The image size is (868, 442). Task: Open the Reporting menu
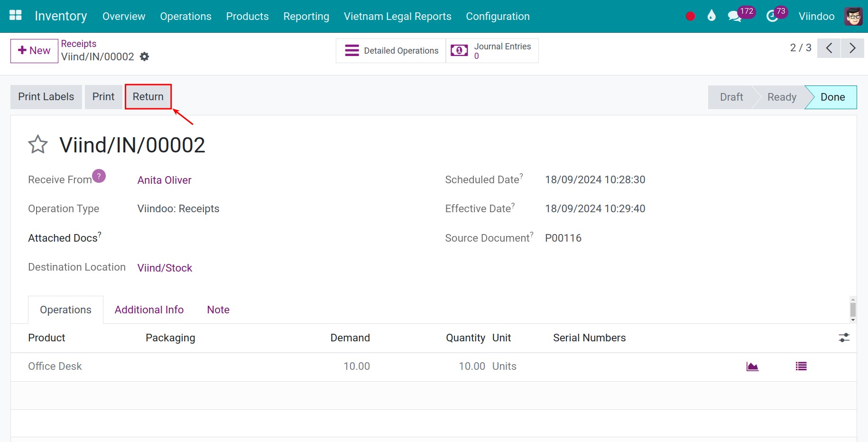click(306, 16)
